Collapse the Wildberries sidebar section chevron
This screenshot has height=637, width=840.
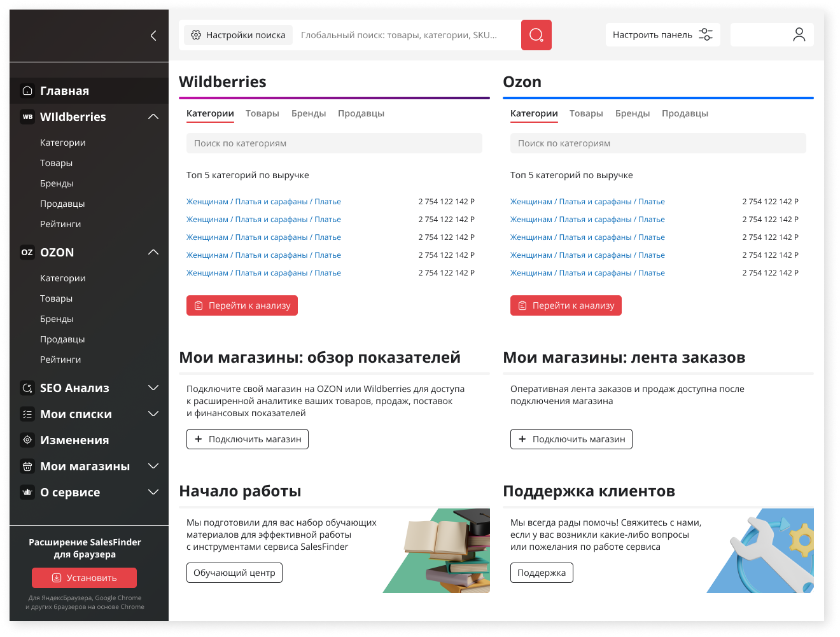click(153, 116)
